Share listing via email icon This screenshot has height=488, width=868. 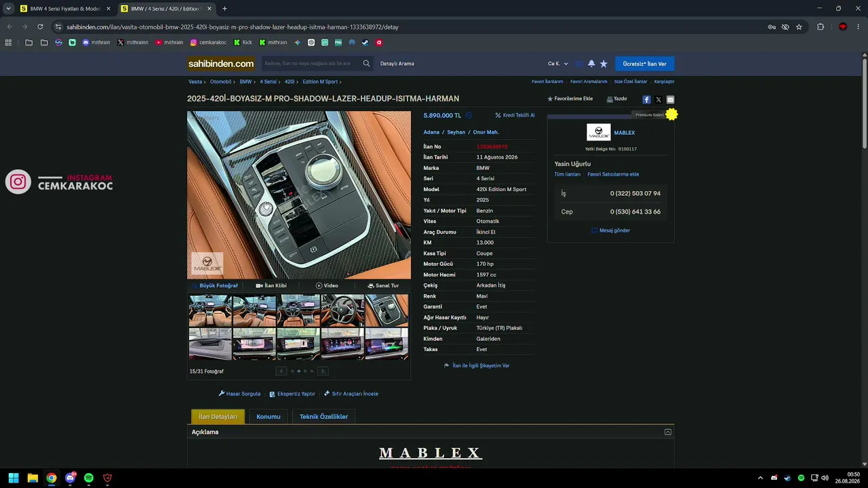point(671,100)
